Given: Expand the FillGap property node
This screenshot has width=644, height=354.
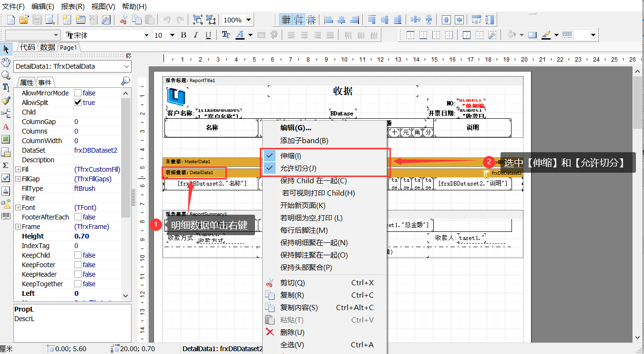Looking at the screenshot, I should tap(18, 179).
